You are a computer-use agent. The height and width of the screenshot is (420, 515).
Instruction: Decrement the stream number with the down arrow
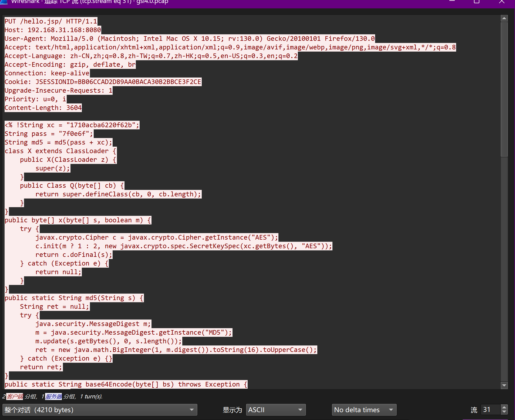pyautogui.click(x=504, y=412)
